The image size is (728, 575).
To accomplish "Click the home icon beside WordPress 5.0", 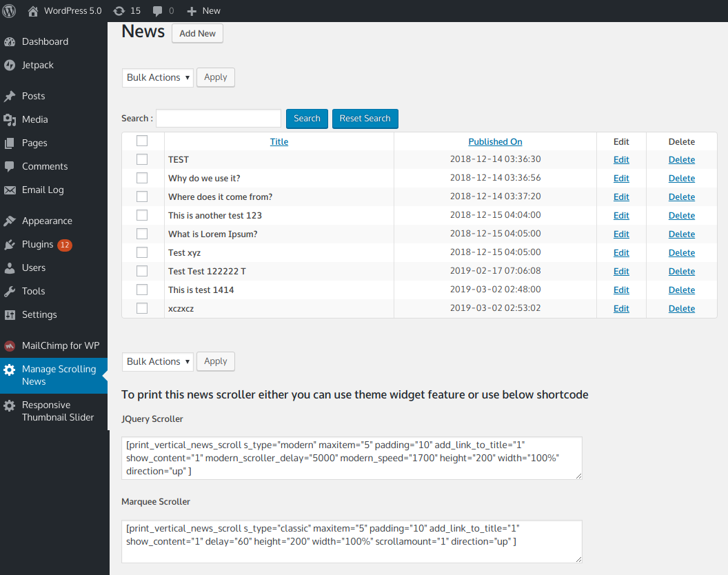I will tap(33, 10).
